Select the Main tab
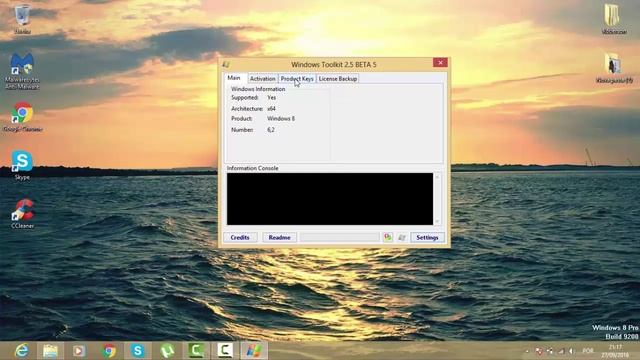 click(234, 78)
